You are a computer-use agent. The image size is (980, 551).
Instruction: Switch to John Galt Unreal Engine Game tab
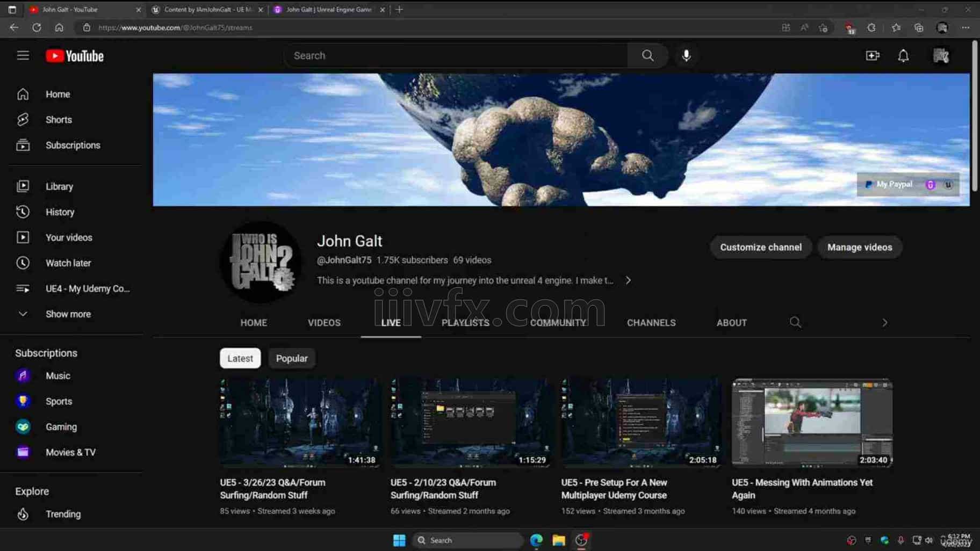click(329, 10)
